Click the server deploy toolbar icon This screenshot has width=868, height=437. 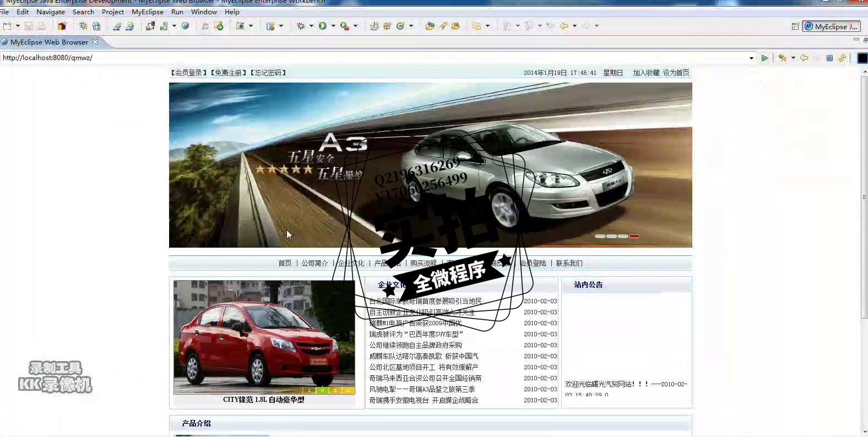click(150, 26)
